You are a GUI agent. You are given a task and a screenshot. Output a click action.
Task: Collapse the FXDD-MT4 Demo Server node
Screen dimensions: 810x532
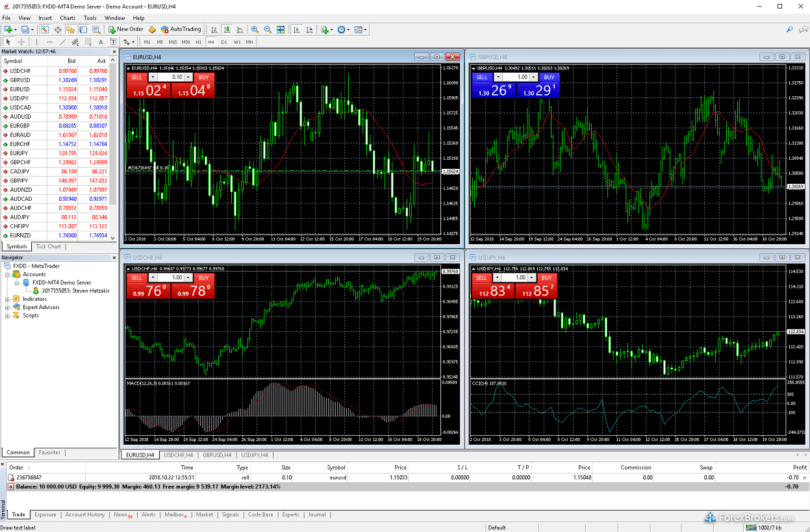tap(17, 283)
